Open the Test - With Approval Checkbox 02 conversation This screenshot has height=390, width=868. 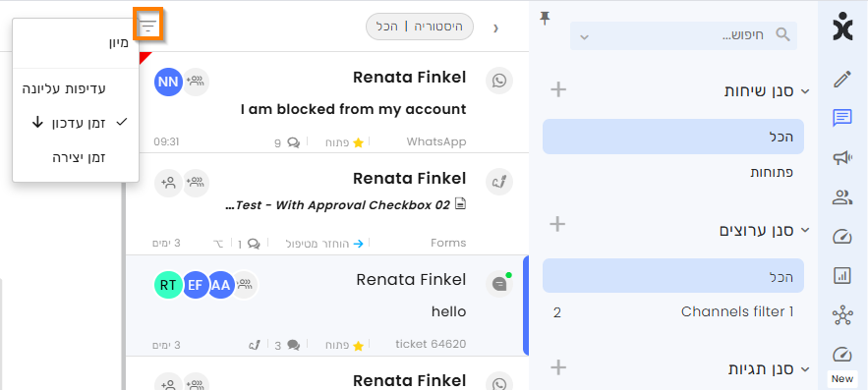point(327,204)
